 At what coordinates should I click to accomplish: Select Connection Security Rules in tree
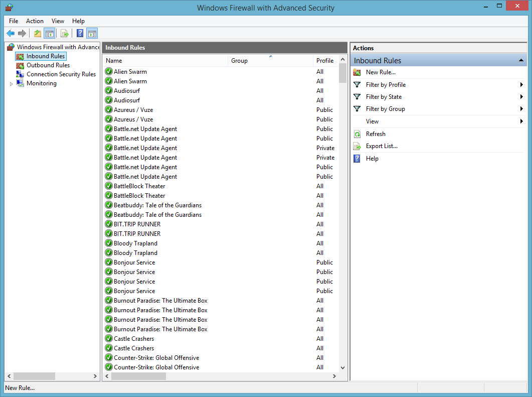(61, 74)
